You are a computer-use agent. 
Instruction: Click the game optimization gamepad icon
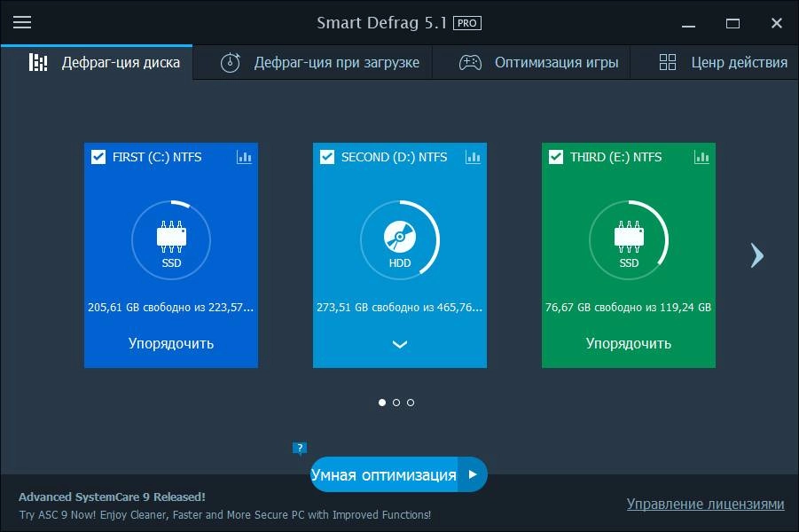470,63
